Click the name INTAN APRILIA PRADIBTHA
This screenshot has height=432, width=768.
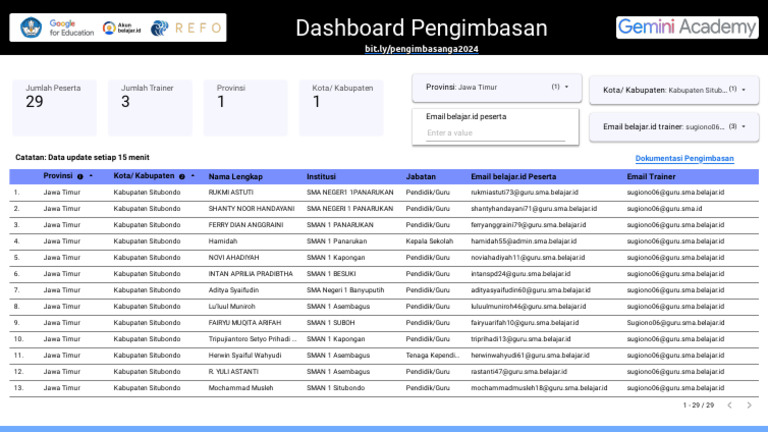(x=250, y=274)
